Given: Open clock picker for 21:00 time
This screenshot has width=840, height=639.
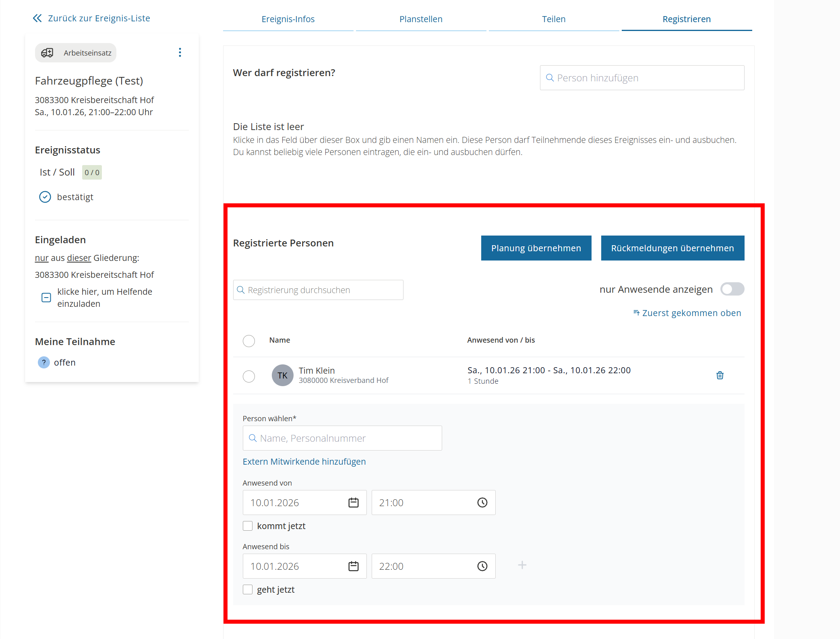Looking at the screenshot, I should pyautogui.click(x=482, y=503).
